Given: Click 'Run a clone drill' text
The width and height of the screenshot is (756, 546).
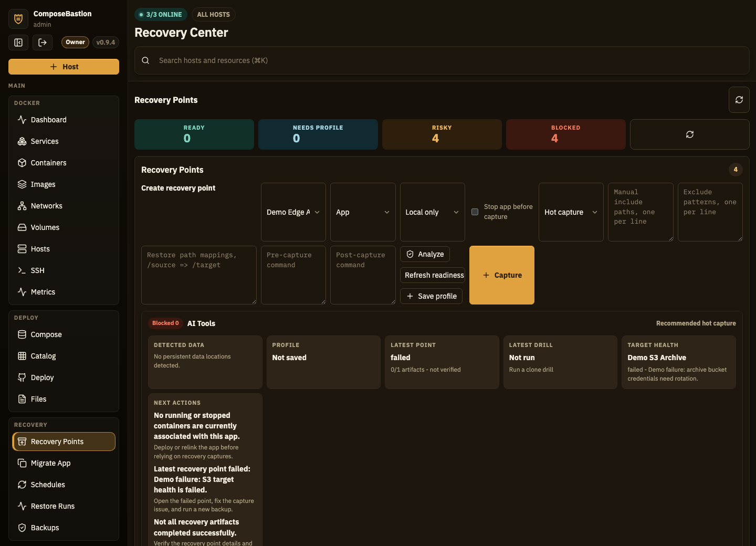Looking at the screenshot, I should [x=531, y=370].
